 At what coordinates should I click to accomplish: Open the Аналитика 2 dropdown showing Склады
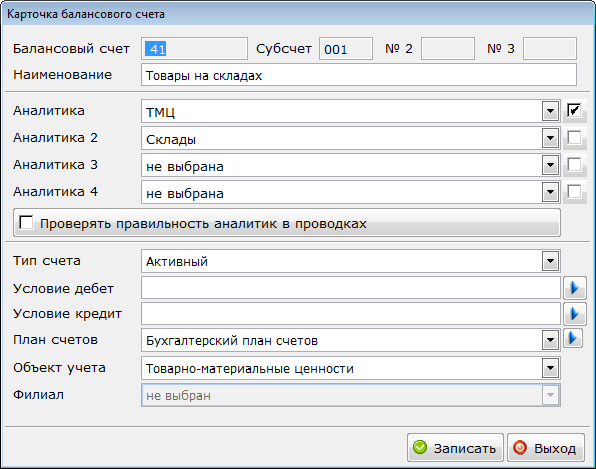pos(550,138)
